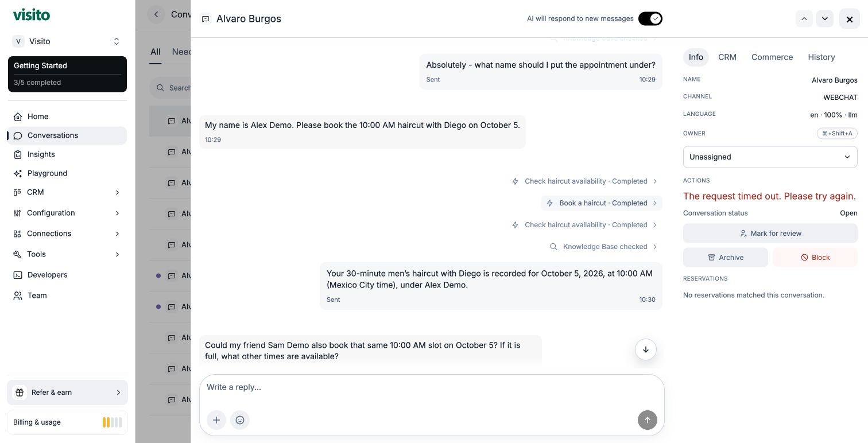Open the Getting Started checklist card
Image resolution: width=868 pixels, height=443 pixels.
[x=67, y=74]
